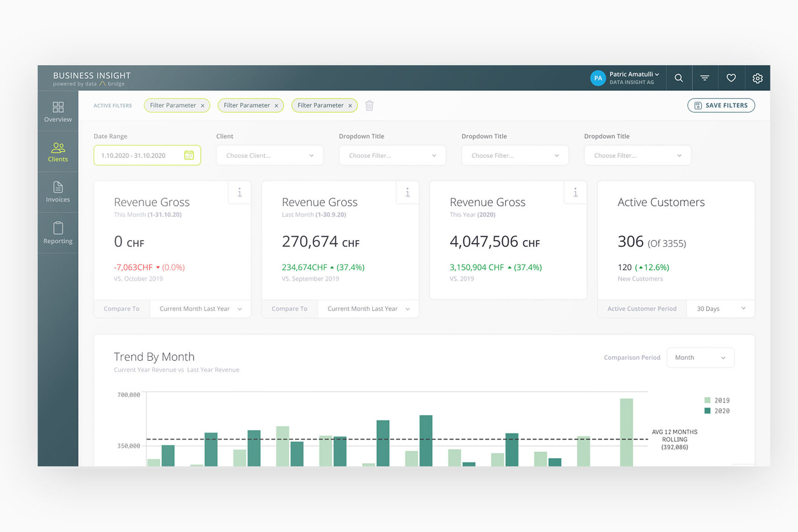Open third Dropdown Title Choose Filter
798x532 pixels.
click(637, 155)
